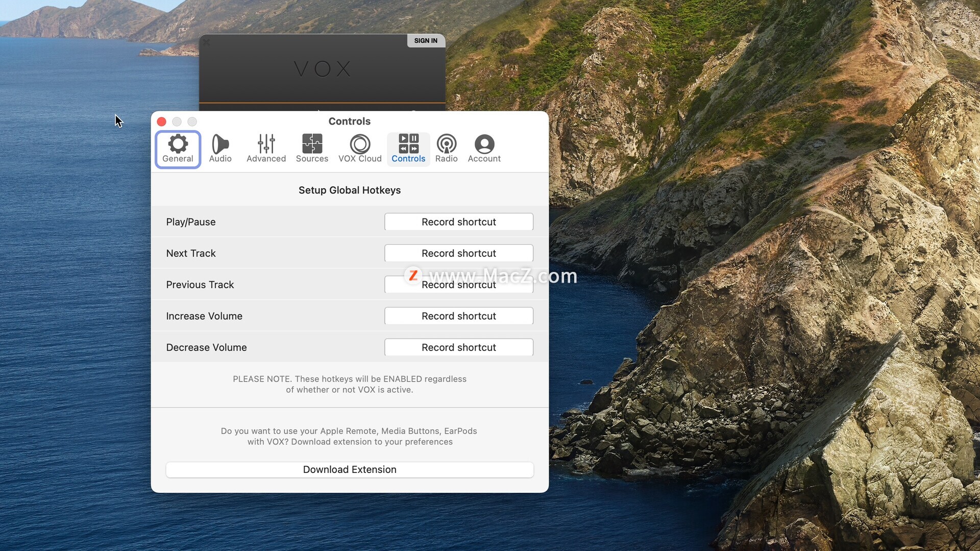Viewport: 980px width, 551px height.
Task: Close the Controls preferences window
Action: pyautogui.click(x=162, y=121)
